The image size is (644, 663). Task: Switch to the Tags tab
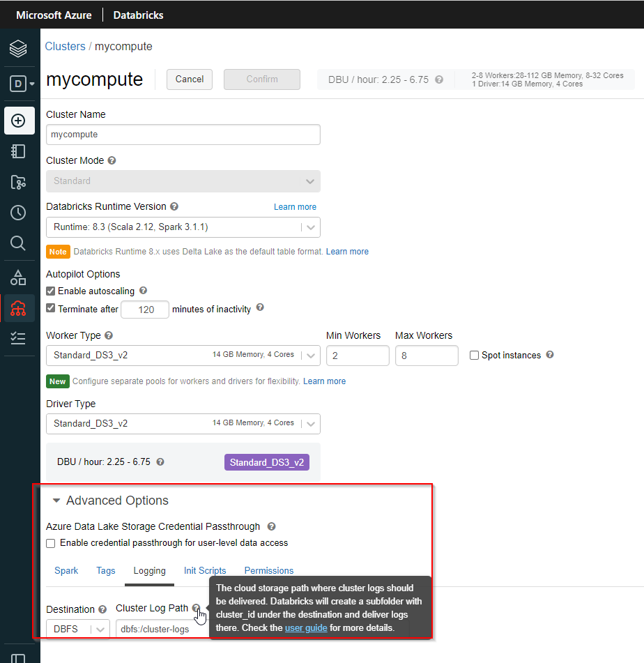coord(106,570)
